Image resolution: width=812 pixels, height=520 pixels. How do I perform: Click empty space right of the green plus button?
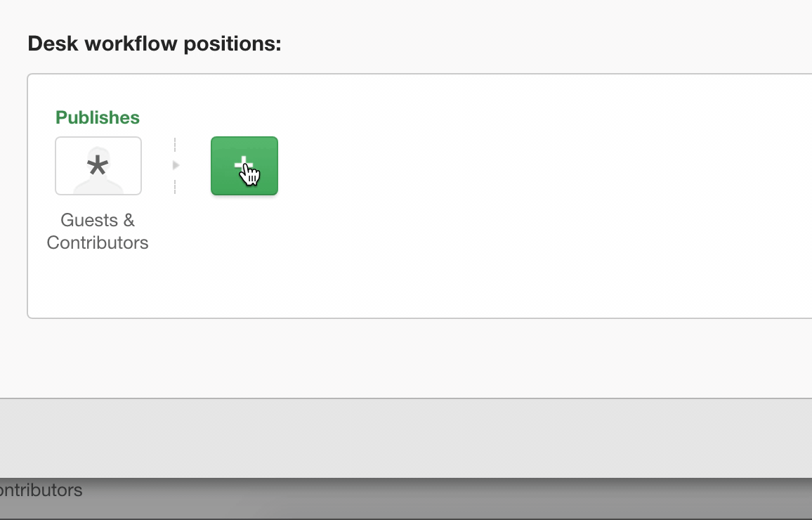point(518,166)
